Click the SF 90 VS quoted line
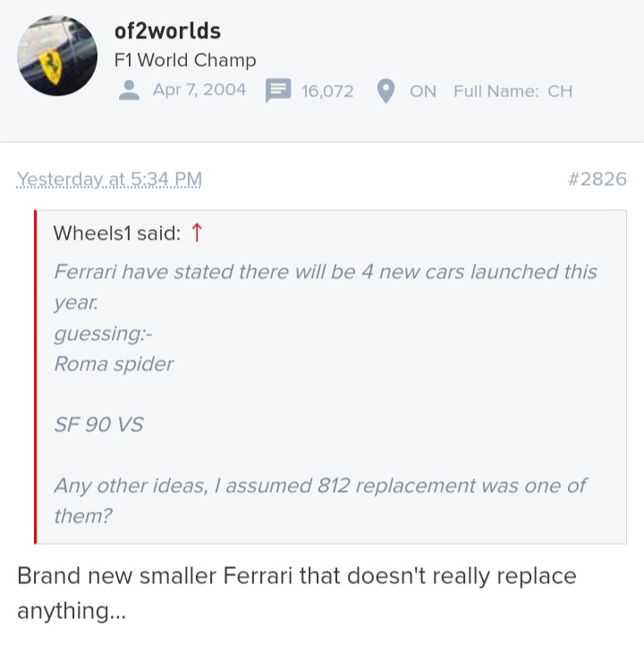Screen dimensions: 644x662 98,425
